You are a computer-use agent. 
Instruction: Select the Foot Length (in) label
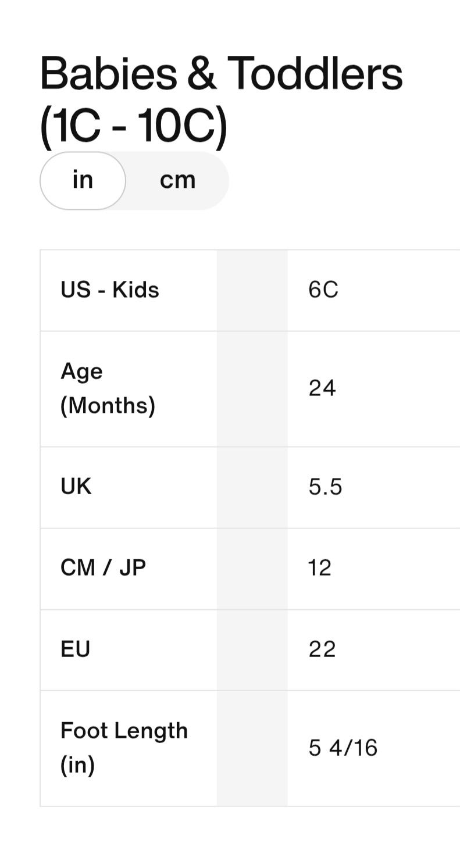click(124, 748)
